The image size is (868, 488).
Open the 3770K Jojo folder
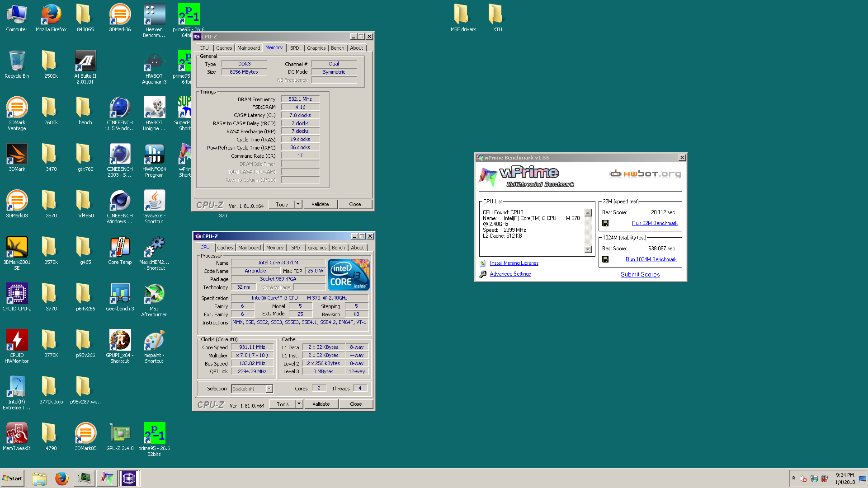[x=51, y=390]
